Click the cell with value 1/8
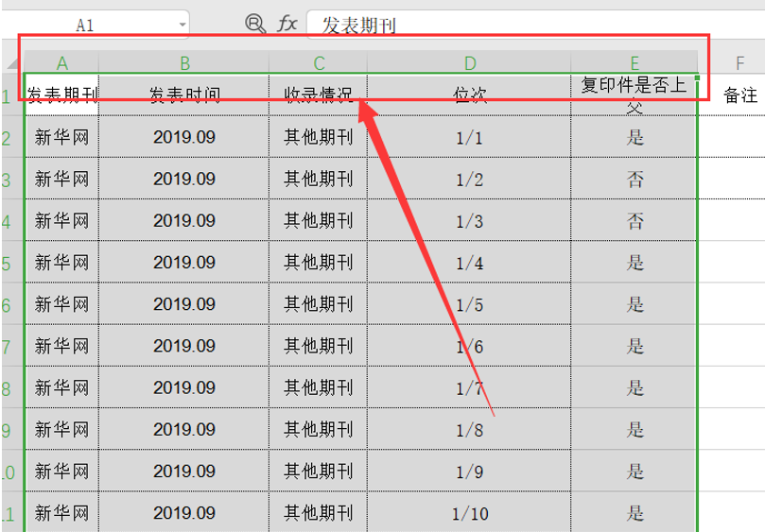 pos(469,429)
